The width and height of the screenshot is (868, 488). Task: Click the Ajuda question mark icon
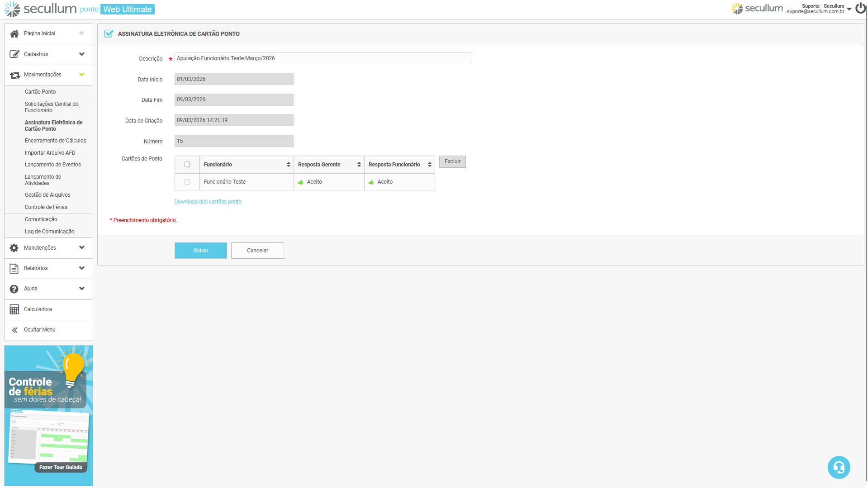pyautogui.click(x=14, y=289)
